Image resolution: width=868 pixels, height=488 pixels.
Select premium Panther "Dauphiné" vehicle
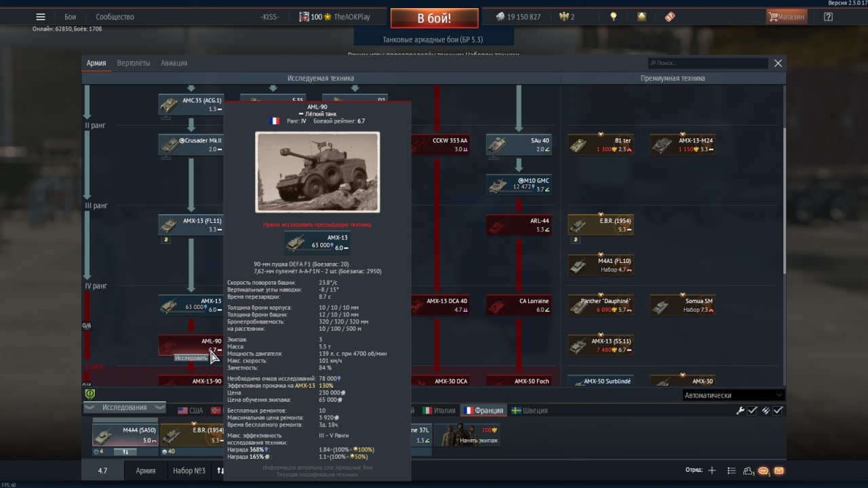point(600,305)
